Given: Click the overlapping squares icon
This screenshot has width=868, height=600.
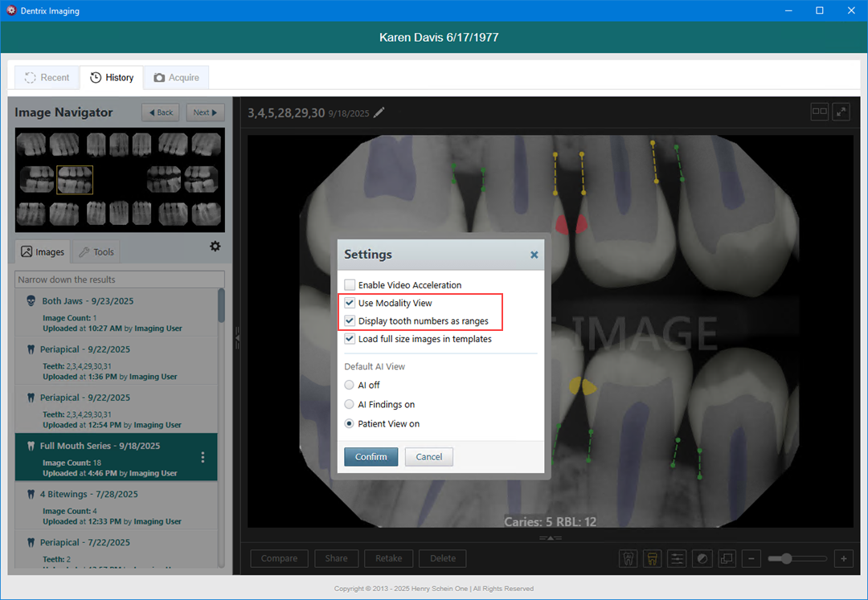Looking at the screenshot, I should 726,558.
